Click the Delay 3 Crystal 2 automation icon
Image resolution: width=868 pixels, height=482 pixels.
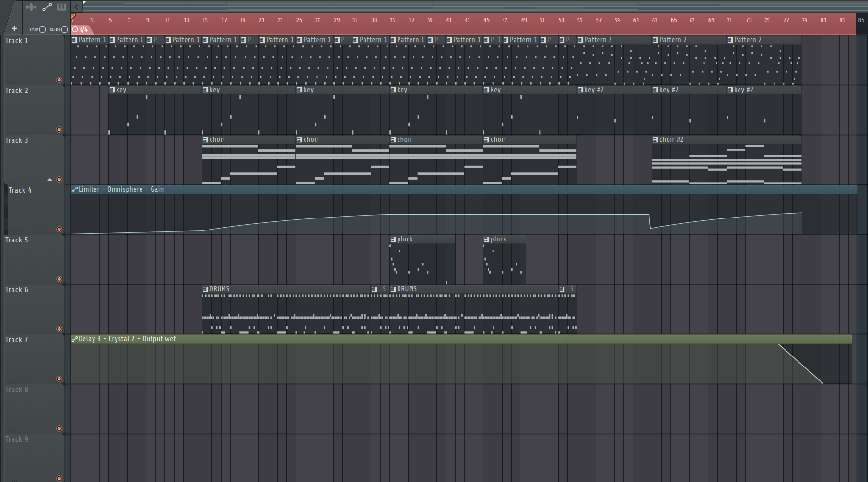tap(75, 339)
